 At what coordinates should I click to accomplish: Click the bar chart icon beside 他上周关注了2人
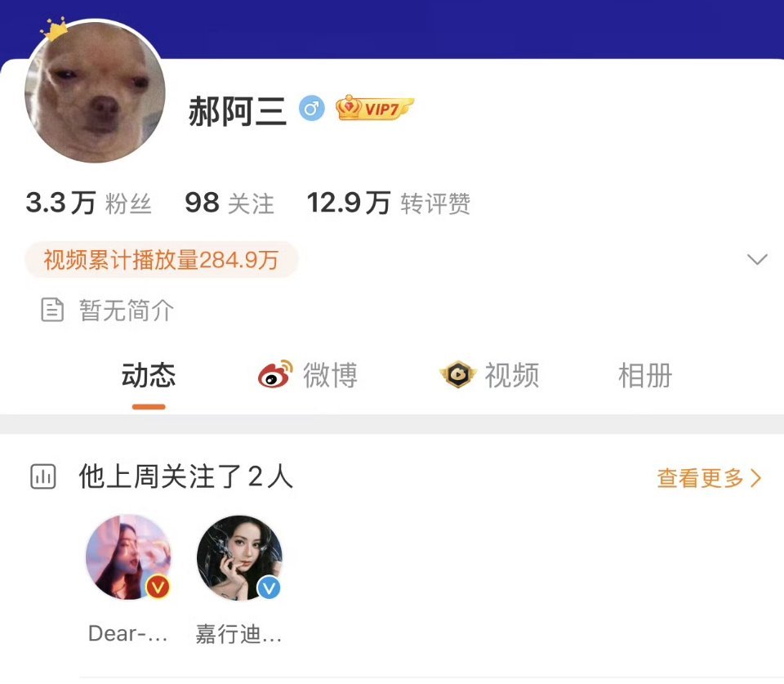pos(43,476)
